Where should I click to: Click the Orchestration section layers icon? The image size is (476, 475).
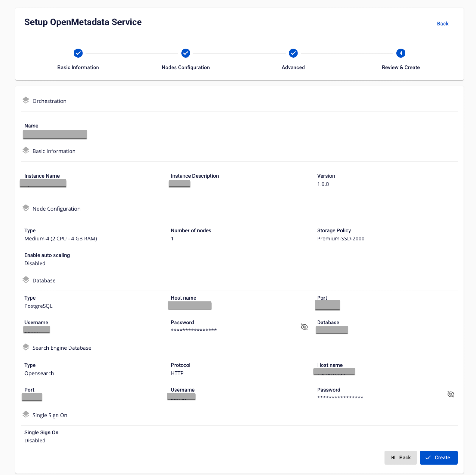click(x=26, y=100)
